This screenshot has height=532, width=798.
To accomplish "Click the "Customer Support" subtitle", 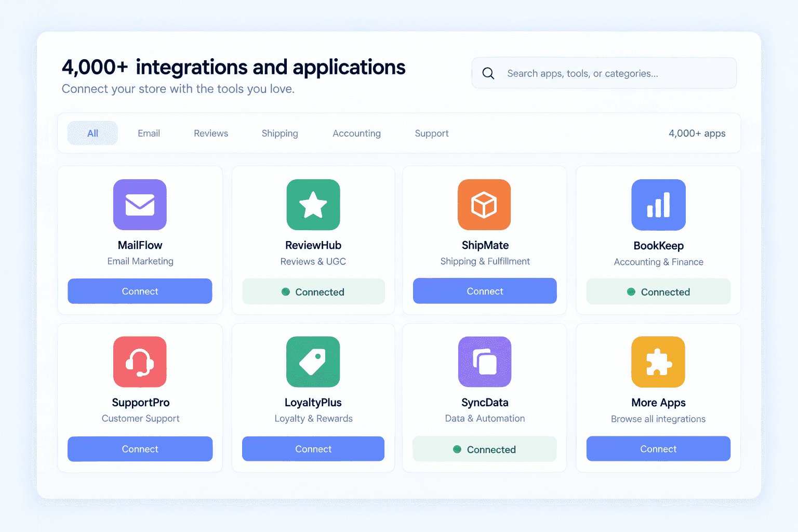I will [x=140, y=419].
